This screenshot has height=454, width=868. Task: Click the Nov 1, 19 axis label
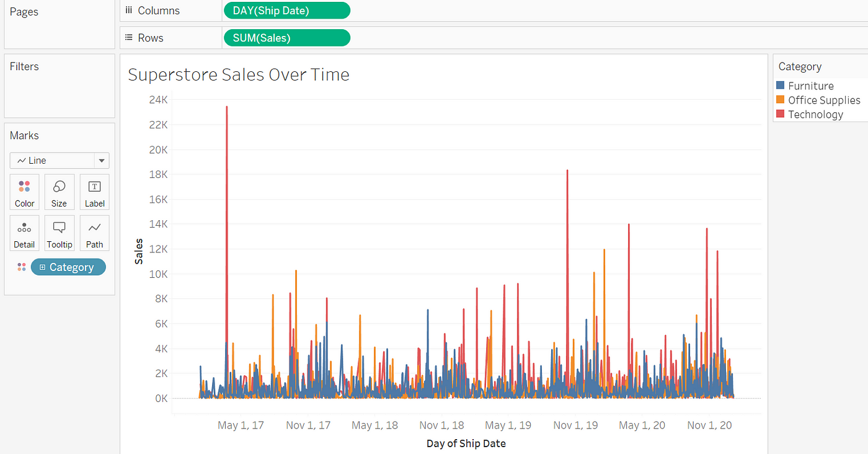(576, 425)
